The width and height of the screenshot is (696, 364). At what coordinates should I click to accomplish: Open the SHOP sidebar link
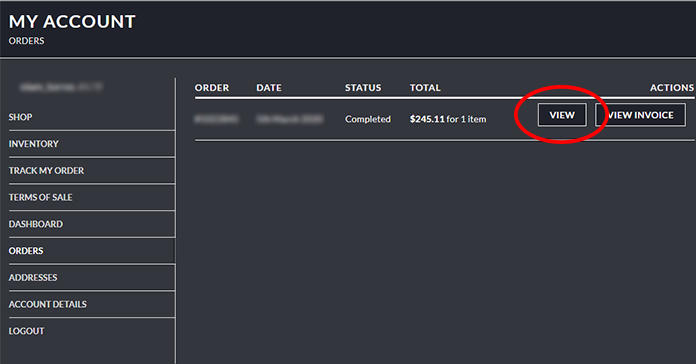click(20, 117)
